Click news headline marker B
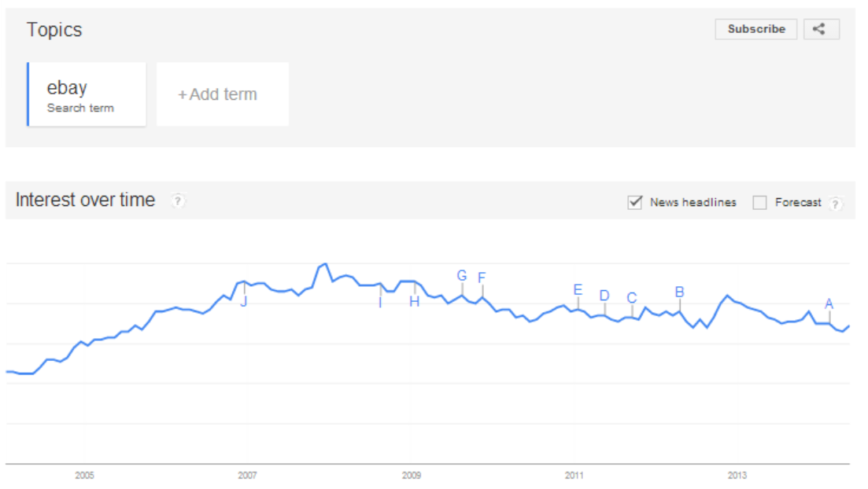868x489 pixels. pyautogui.click(x=679, y=292)
